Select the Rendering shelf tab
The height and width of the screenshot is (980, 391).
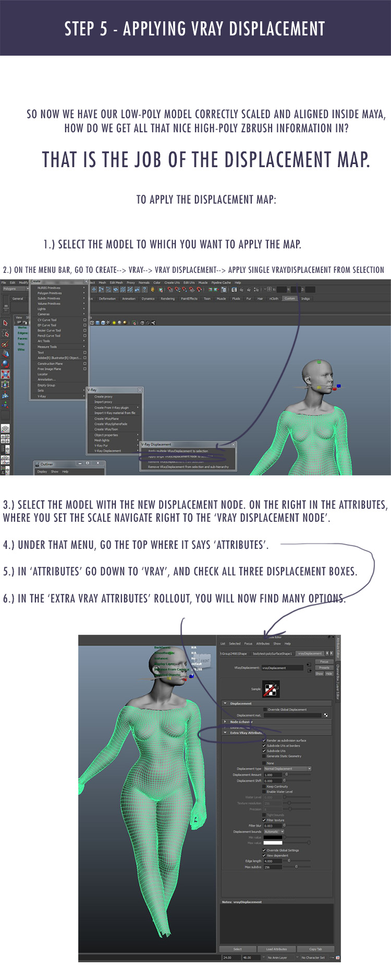(167, 299)
